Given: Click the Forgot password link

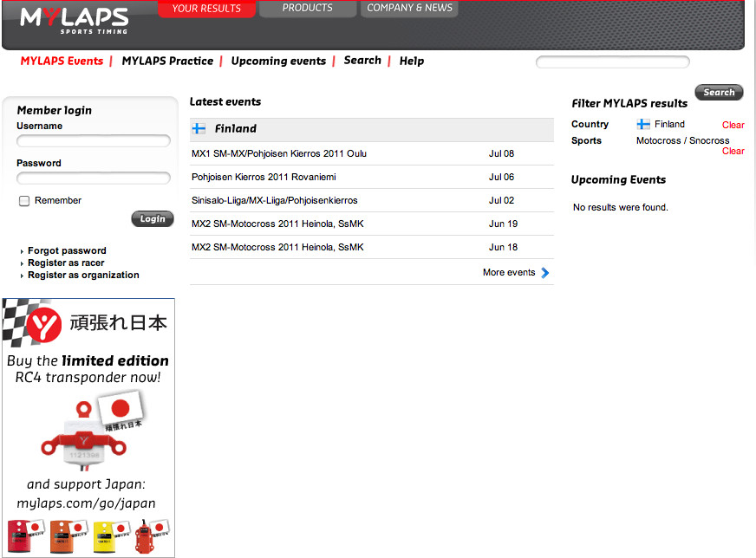Looking at the screenshot, I should click(x=67, y=250).
